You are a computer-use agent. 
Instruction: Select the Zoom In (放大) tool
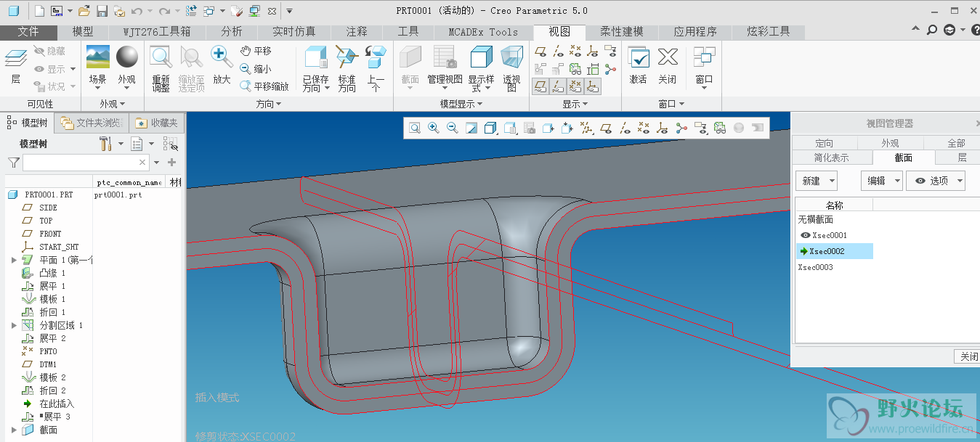[x=222, y=66]
